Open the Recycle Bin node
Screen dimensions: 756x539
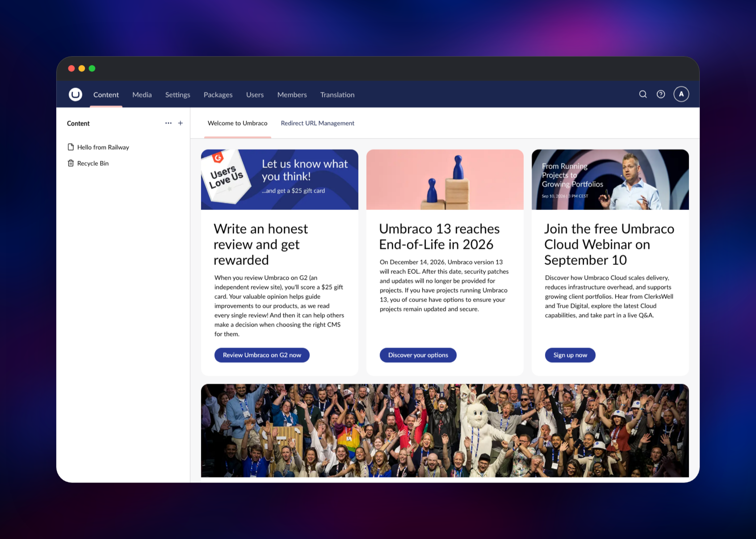(x=93, y=163)
